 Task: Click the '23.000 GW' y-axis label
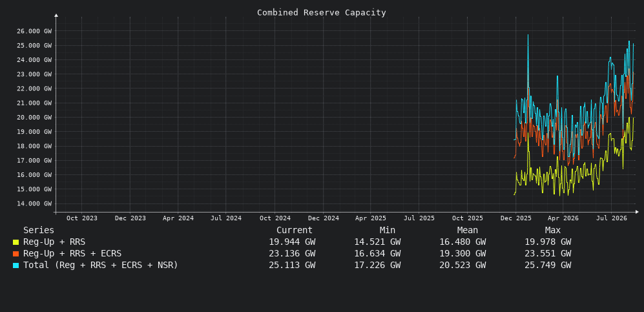[34, 74]
